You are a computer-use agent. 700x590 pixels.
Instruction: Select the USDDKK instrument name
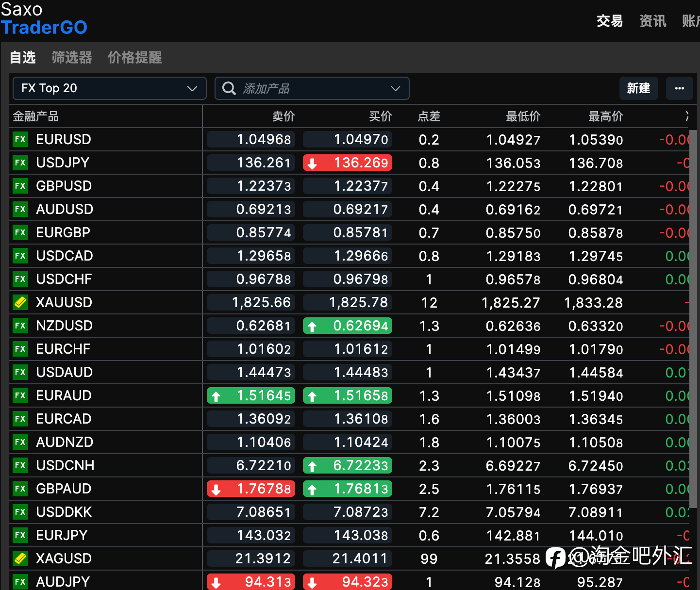click(64, 512)
